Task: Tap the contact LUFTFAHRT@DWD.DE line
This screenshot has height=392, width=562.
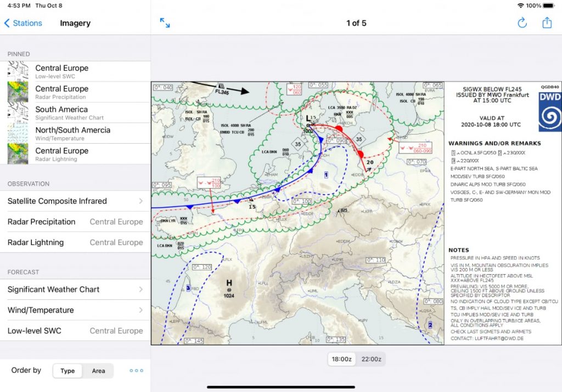Action: 487,338
